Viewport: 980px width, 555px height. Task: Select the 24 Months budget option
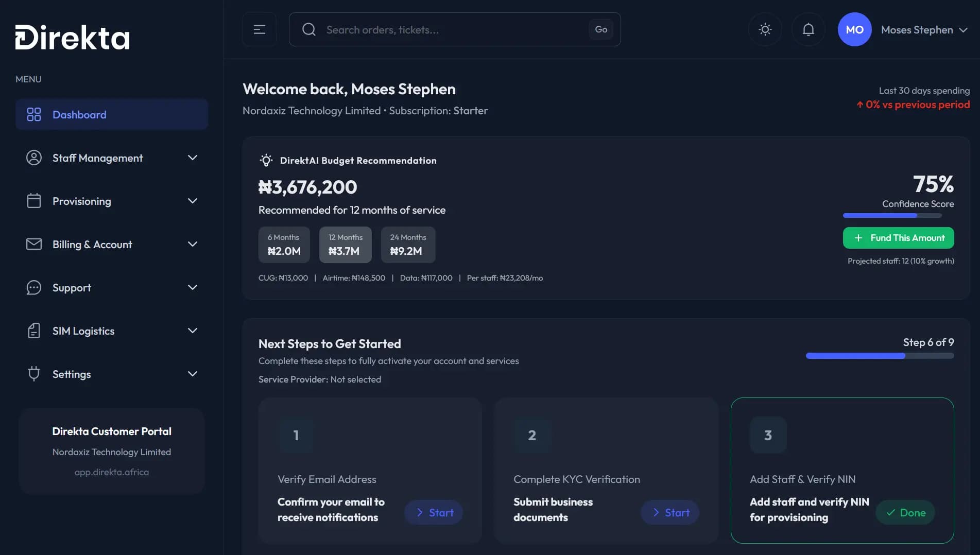pos(408,245)
